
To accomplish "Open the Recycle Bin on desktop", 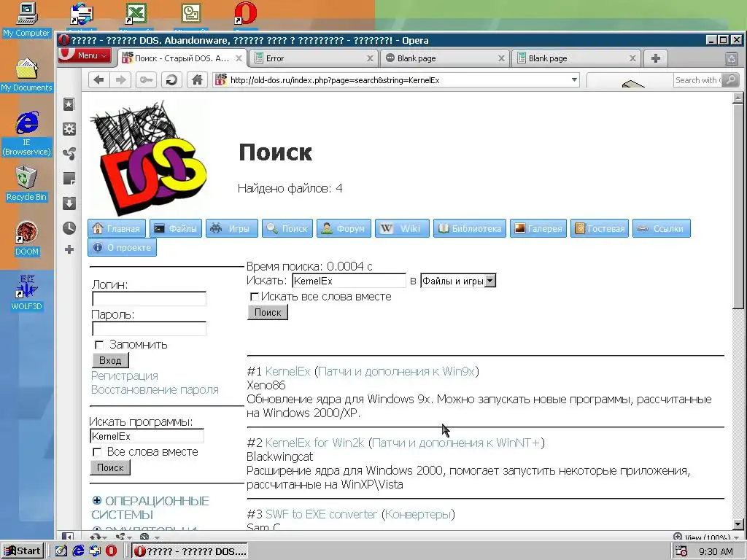I will coord(27,184).
